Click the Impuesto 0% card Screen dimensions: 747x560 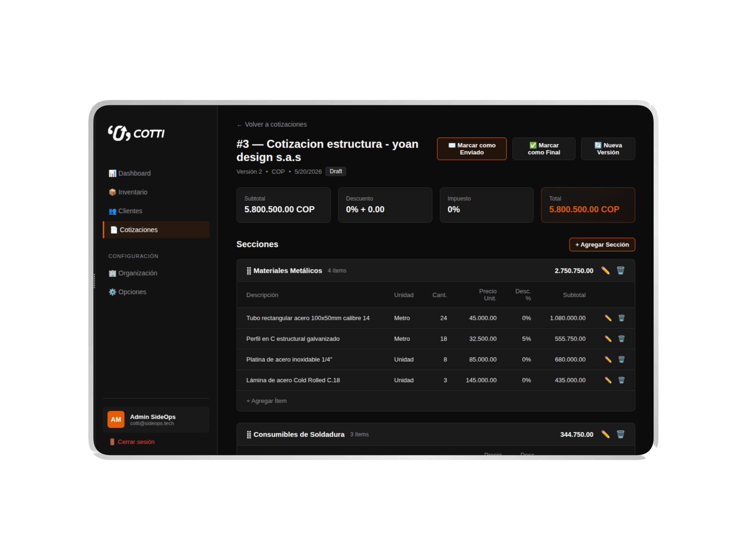486,205
